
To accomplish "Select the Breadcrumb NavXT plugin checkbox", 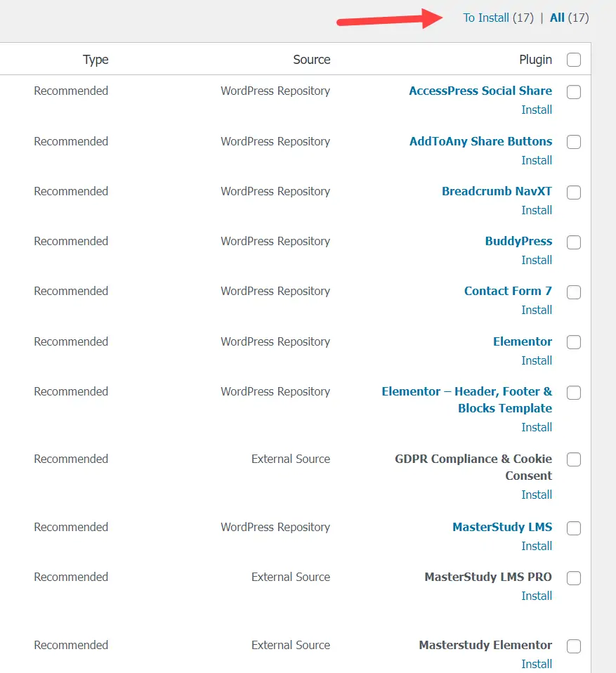I will (x=573, y=192).
